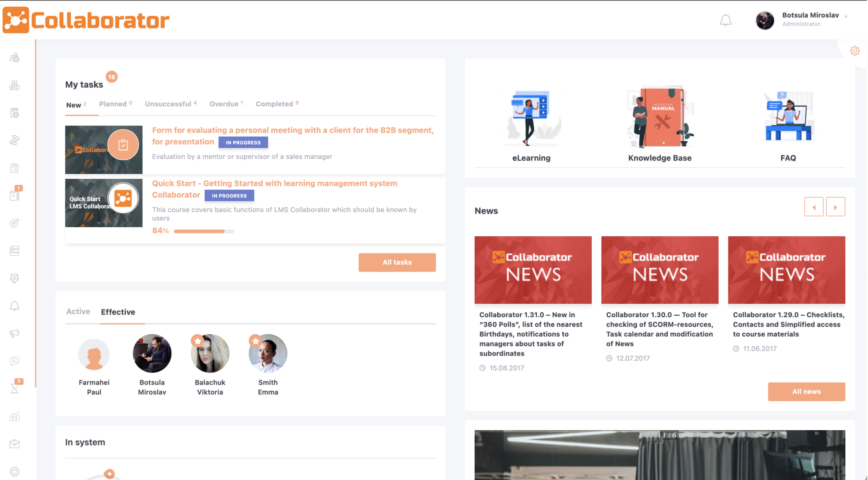Viewport: 868px width, 480px height.
Task: Click the orange dashboard settings gear
Action: 854,51
